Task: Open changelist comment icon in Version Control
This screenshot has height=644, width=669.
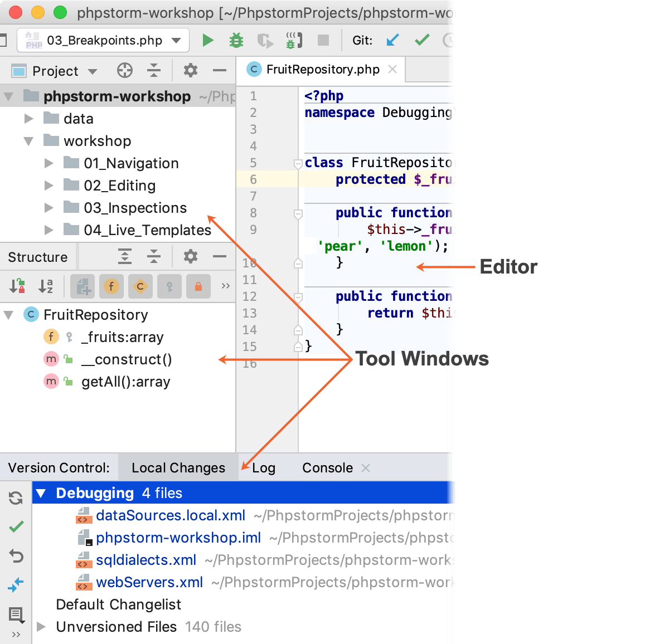Action: [16, 614]
